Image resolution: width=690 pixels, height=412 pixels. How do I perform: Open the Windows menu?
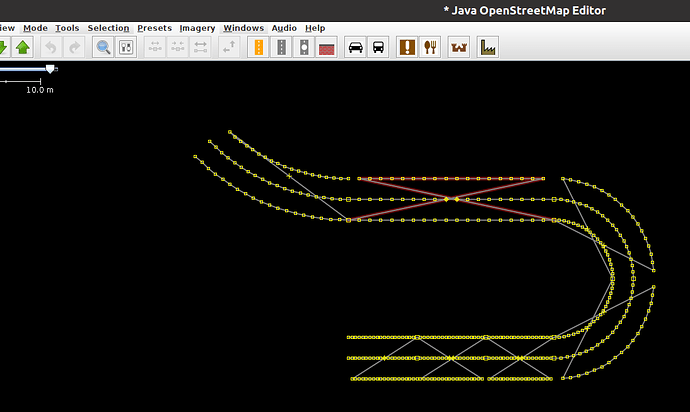pos(243,28)
